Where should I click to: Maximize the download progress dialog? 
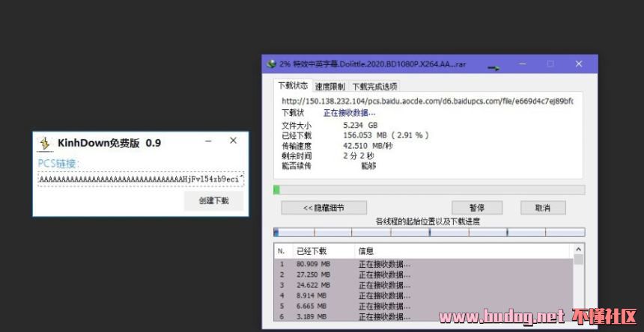tap(550, 64)
